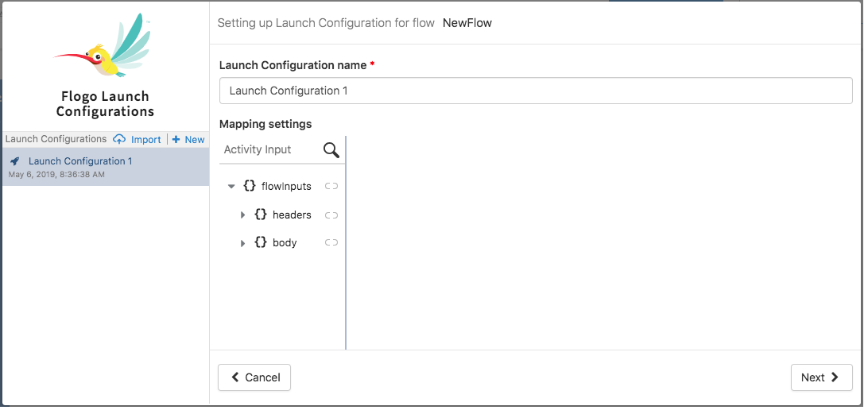This screenshot has height=410, width=868.
Task: Create a new launch configuration with New
Action: tap(189, 139)
